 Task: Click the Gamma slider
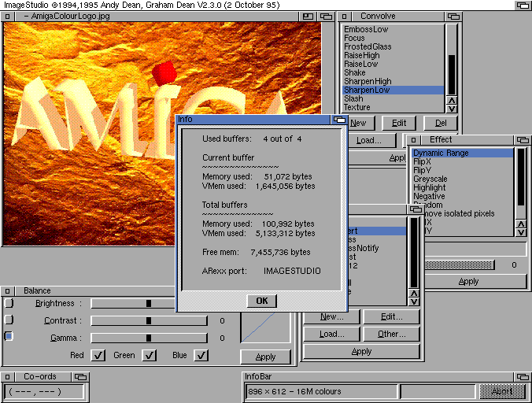(x=150, y=338)
